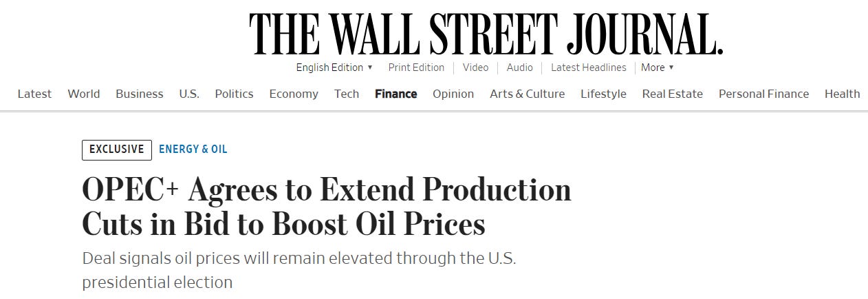Click the EXCLUSIVE badge label

click(x=117, y=149)
